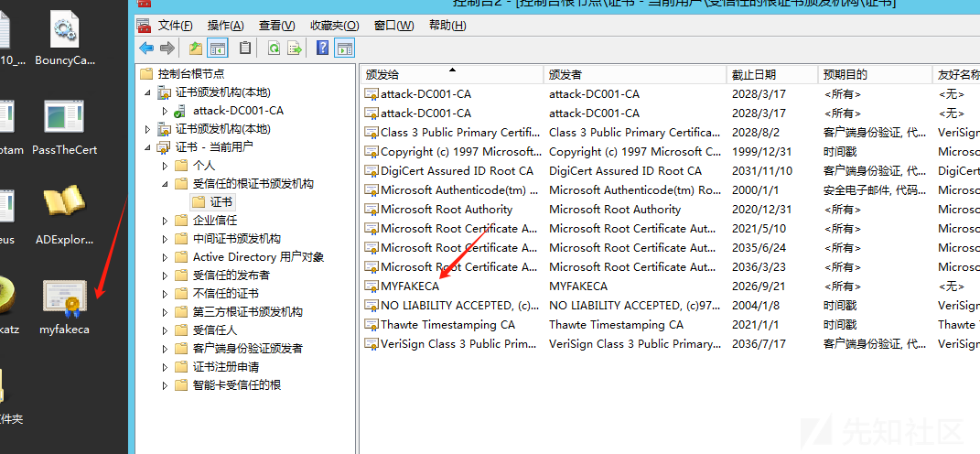The image size is (980, 454).
Task: Toggle the show/hide console tree icon
Action: pyautogui.click(x=218, y=48)
